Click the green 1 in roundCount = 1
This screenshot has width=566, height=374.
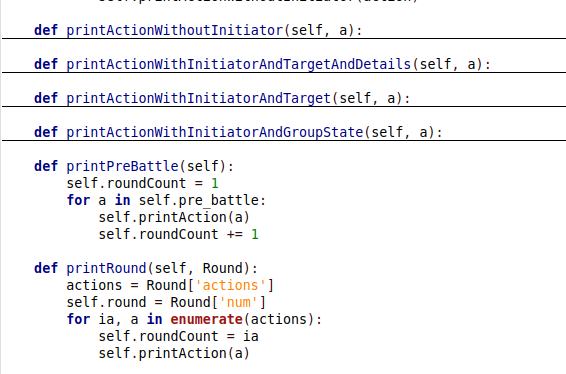tap(215, 183)
